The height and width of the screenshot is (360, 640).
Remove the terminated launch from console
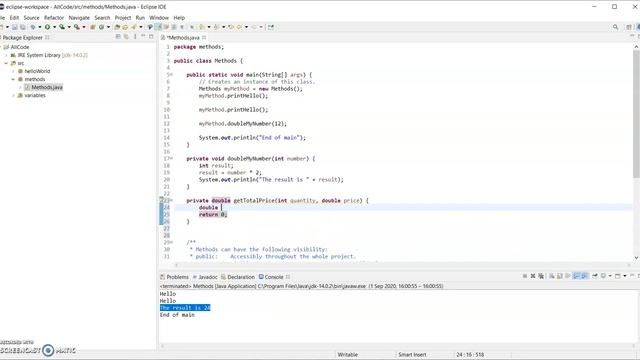[533, 276]
